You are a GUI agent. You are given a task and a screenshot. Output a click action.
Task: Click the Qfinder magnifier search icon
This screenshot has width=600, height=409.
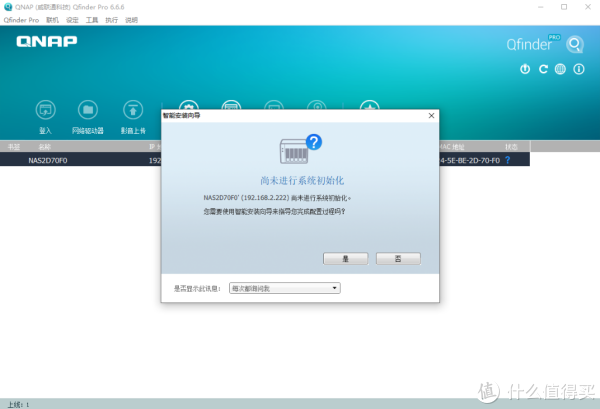tap(574, 45)
